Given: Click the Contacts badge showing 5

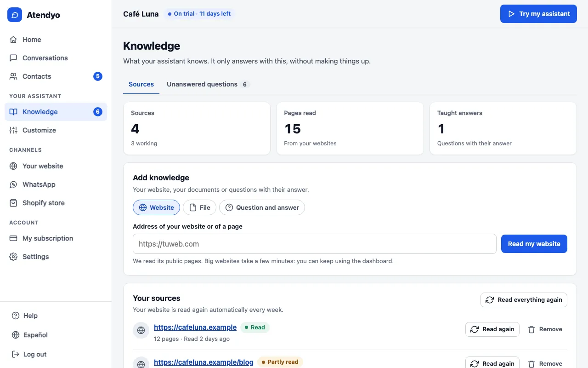Looking at the screenshot, I should 98,76.
